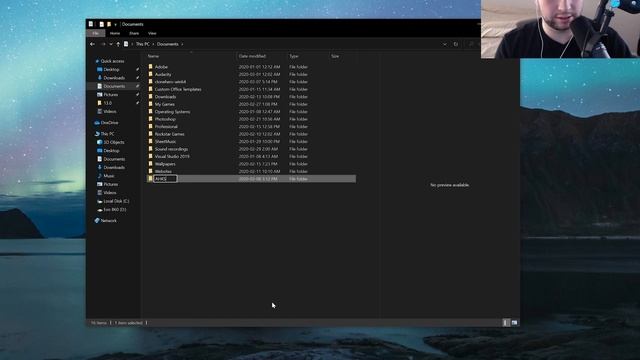Screen dimensions: 640x360
Task: Go up one level with Up arrow
Action: (118, 44)
